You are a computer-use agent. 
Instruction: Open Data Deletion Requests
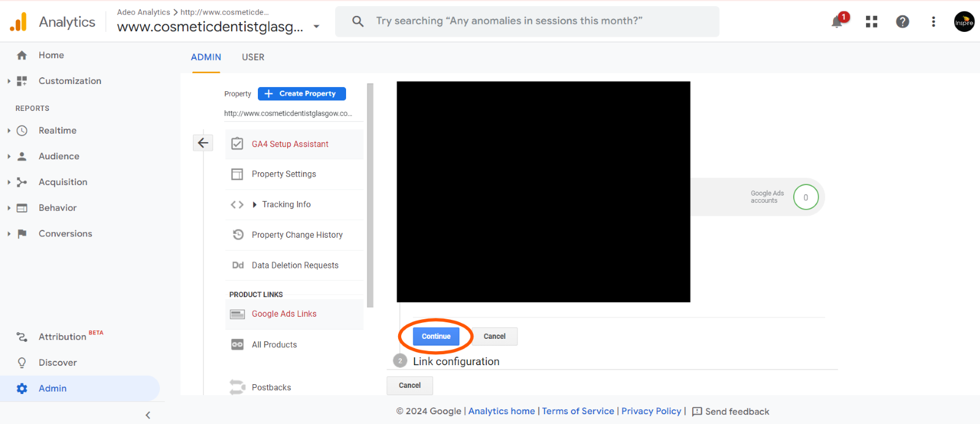pos(295,265)
